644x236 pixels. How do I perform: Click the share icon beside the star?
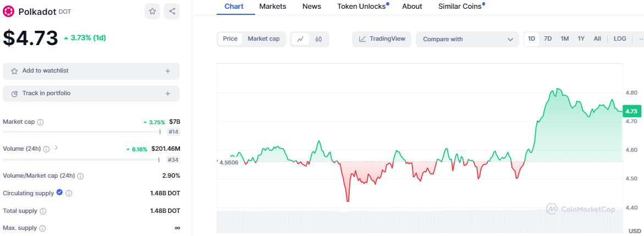[172, 11]
